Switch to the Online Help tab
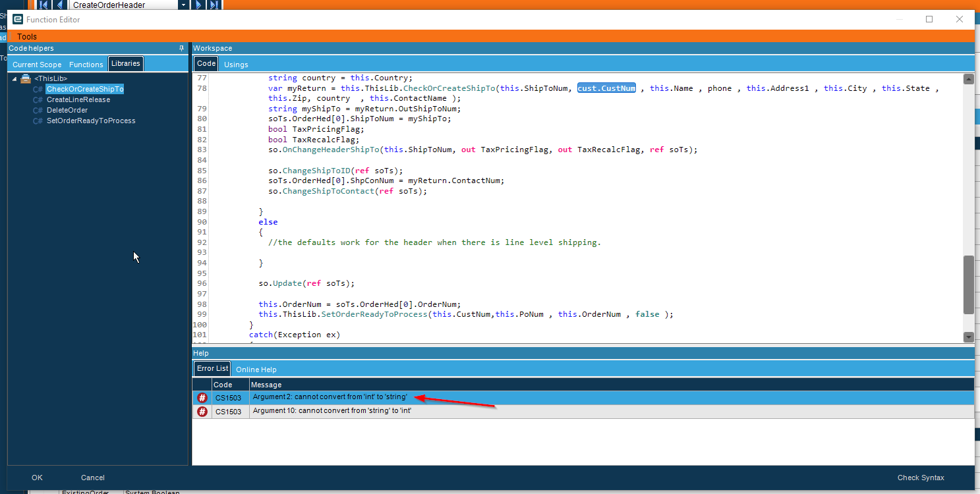 [x=256, y=370]
